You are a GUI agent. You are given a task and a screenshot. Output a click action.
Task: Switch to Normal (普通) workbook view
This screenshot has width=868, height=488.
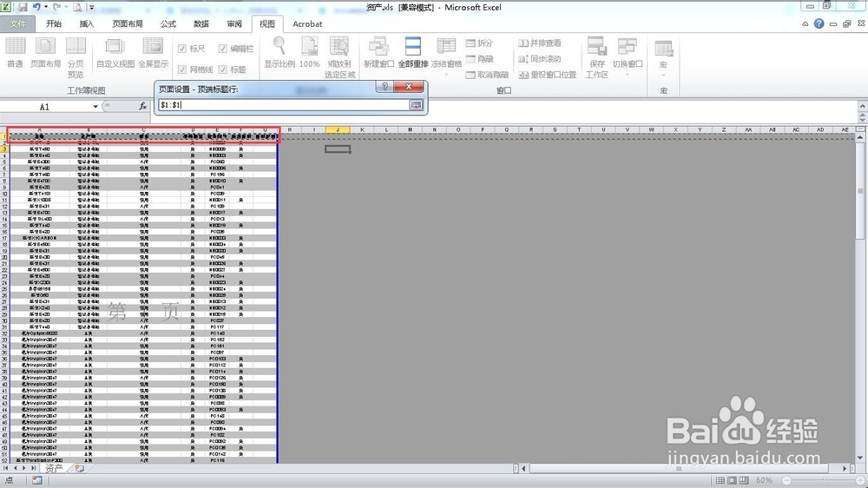point(15,53)
